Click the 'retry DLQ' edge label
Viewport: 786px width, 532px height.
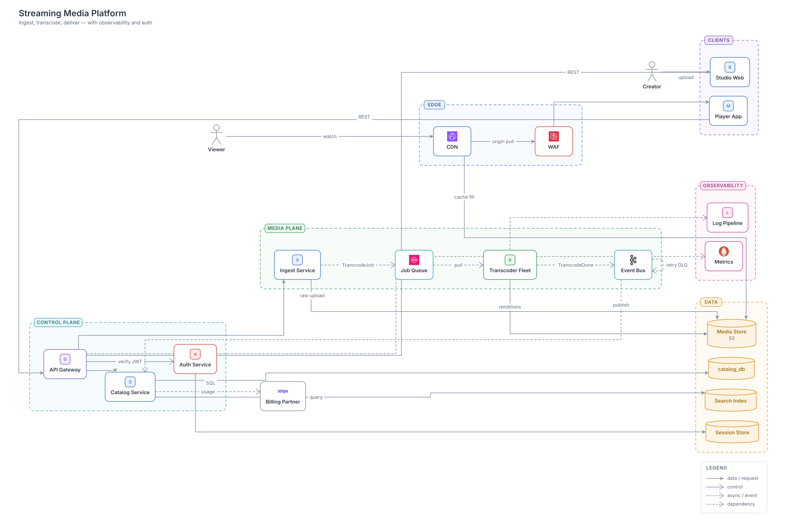(x=676, y=265)
